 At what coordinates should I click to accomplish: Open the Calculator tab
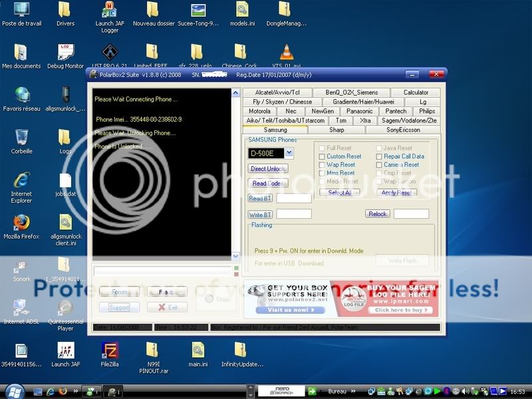(x=416, y=92)
